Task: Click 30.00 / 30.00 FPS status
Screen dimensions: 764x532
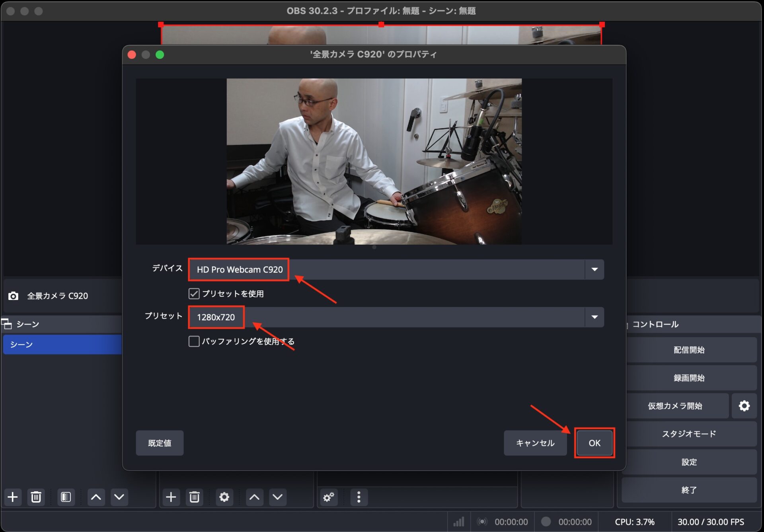Action: click(x=711, y=522)
